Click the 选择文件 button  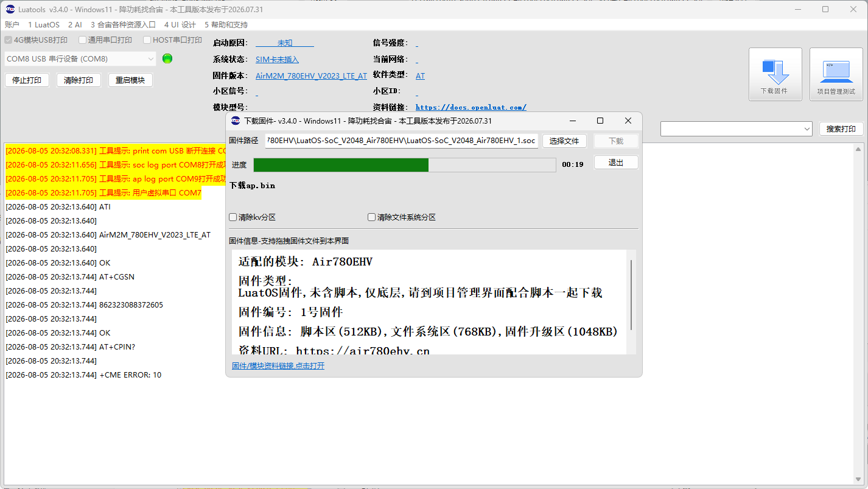tap(564, 141)
